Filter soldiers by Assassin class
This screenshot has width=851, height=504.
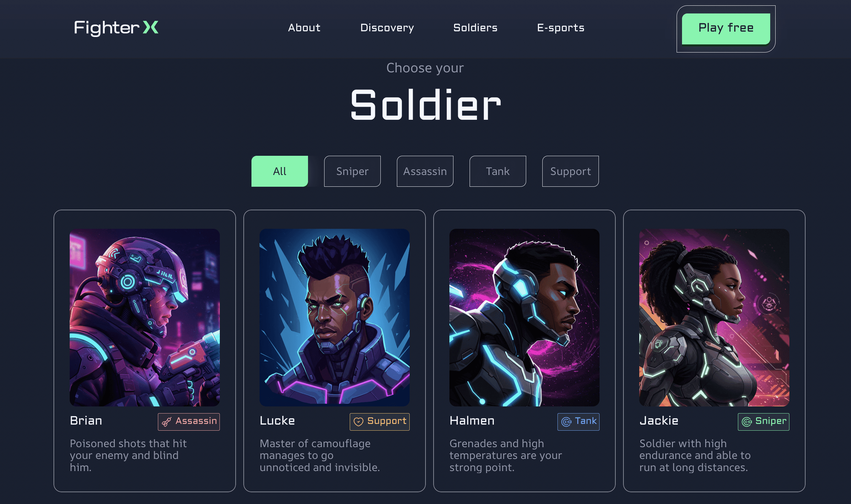tap(425, 171)
